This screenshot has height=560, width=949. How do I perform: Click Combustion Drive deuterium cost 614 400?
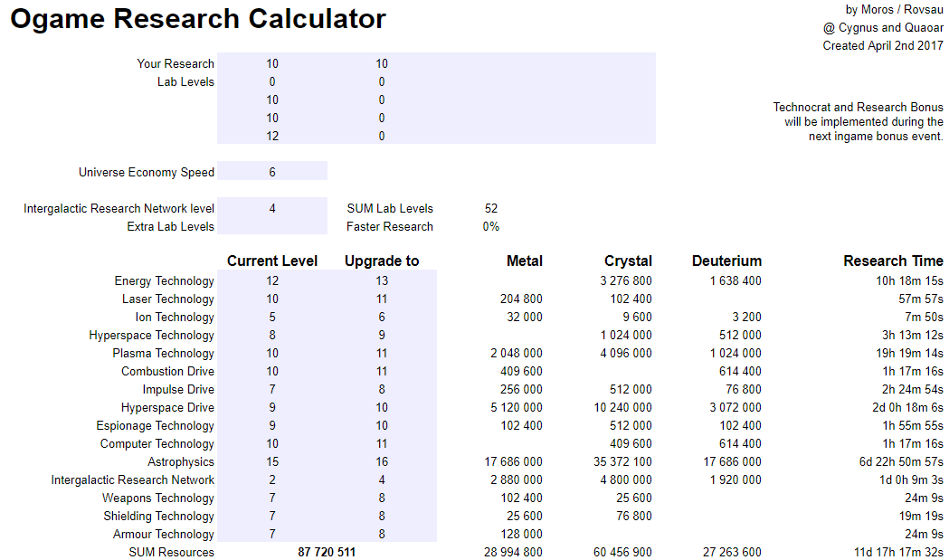click(x=740, y=371)
